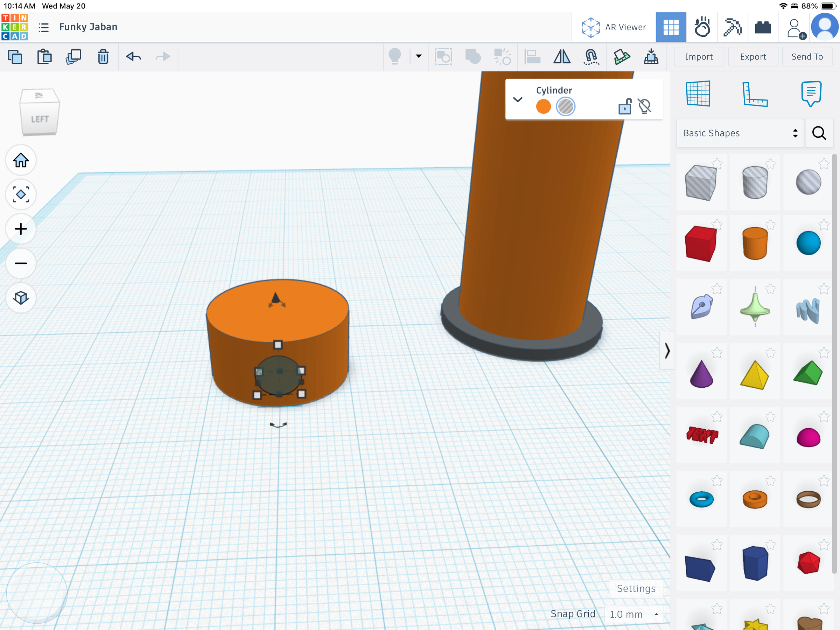Screen dimensions: 840x630
Task: Redo the last undone action
Action: pos(163,57)
